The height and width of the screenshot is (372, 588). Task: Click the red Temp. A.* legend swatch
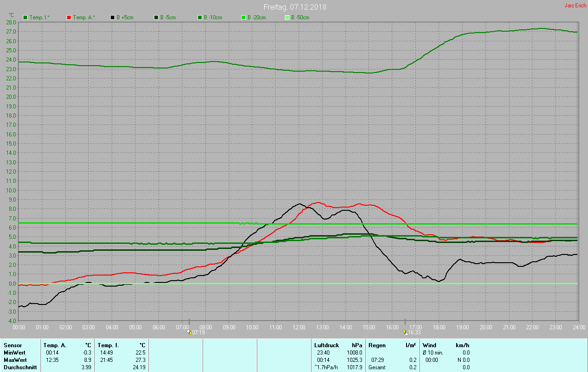point(69,17)
